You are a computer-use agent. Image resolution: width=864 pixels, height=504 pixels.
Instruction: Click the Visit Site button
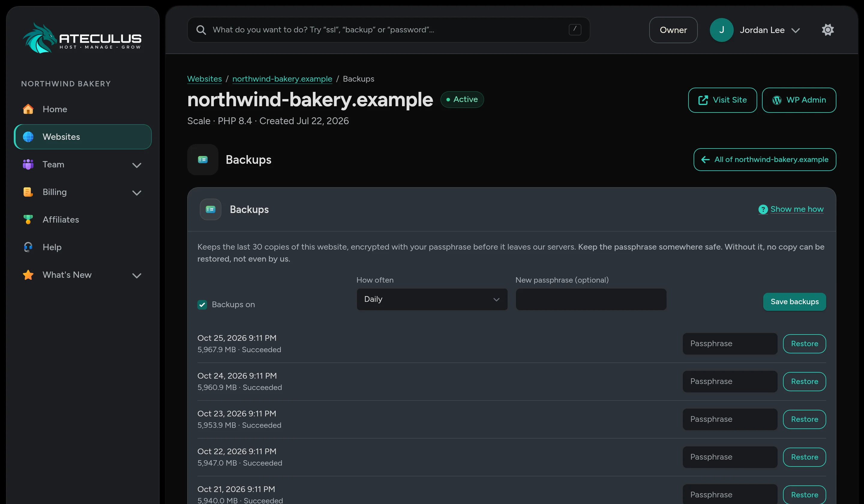[x=722, y=100]
